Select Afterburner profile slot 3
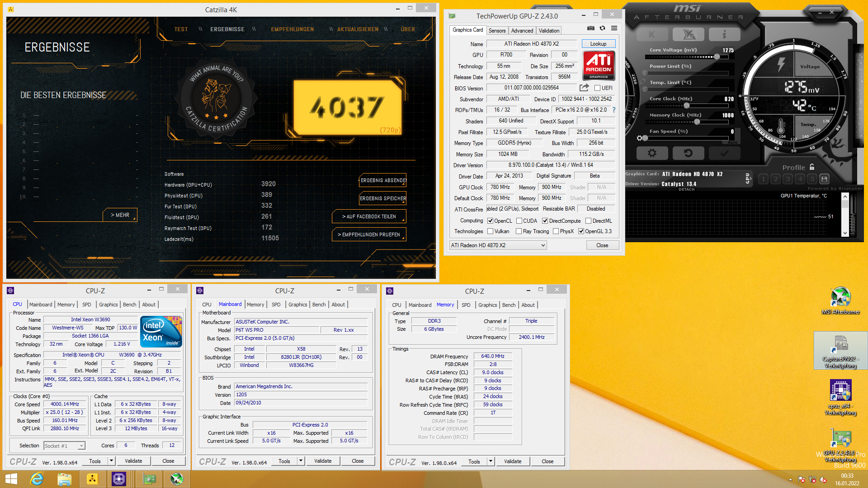Screen dimensions: 868x488 click(788, 179)
